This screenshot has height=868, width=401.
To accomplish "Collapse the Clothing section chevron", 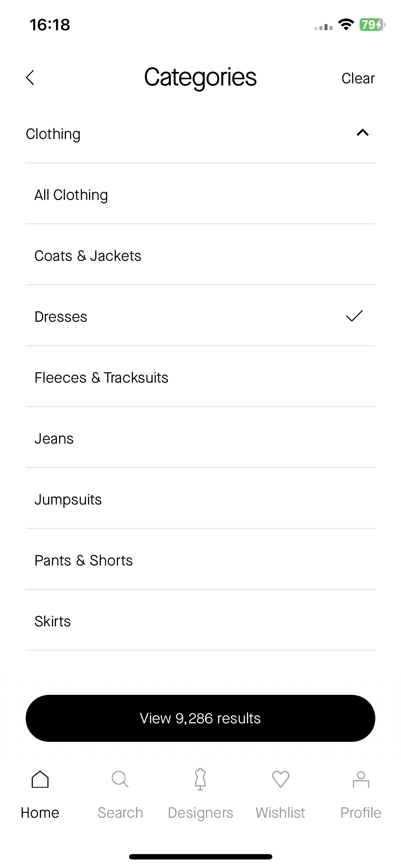I will [363, 133].
